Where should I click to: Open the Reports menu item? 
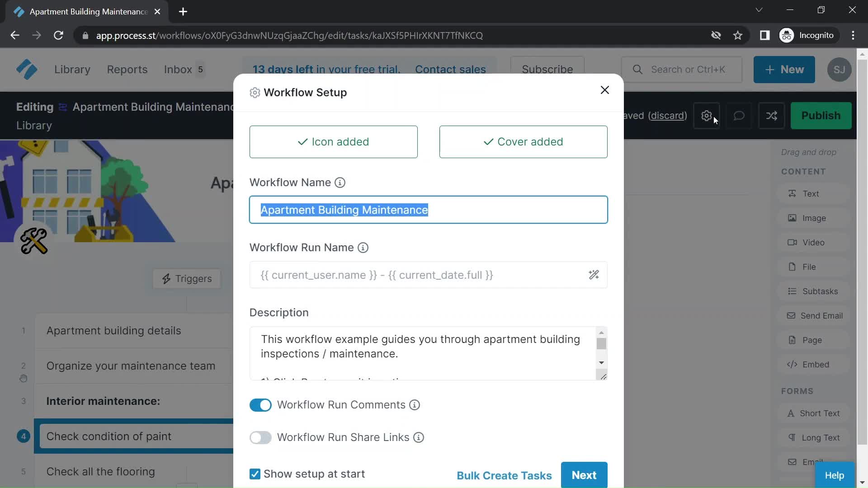click(x=127, y=70)
